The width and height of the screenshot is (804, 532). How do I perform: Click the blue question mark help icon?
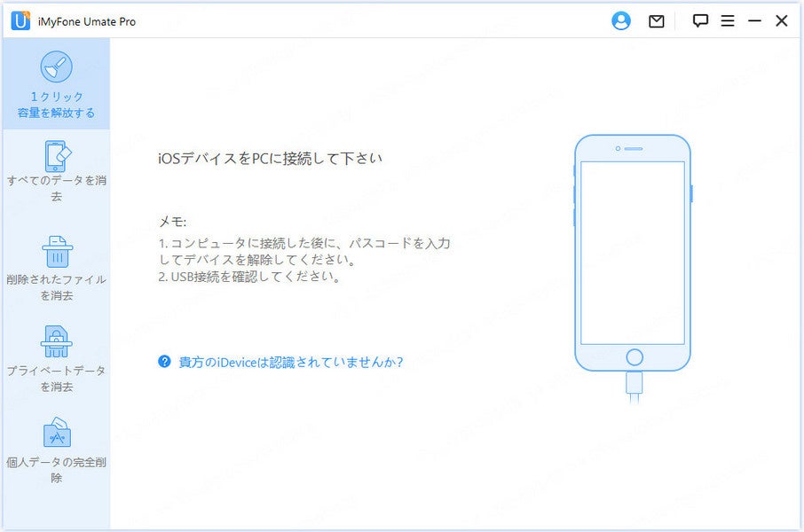(x=164, y=362)
